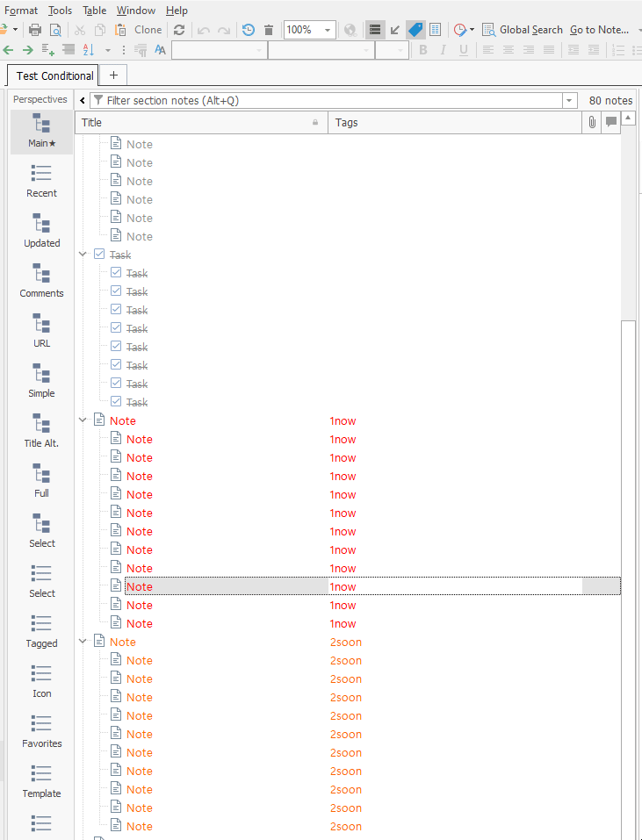The height and width of the screenshot is (840, 642).
Task: Sort by the Title column header
Action: coord(201,122)
